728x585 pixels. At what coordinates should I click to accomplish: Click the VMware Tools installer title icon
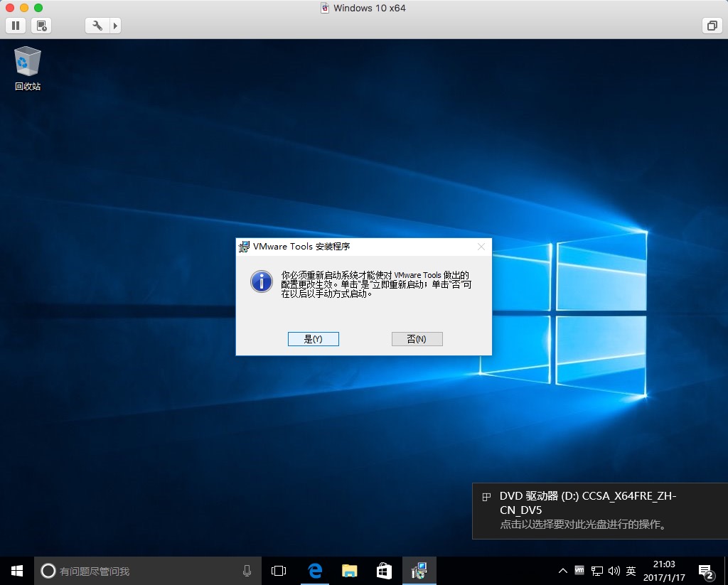[244, 247]
